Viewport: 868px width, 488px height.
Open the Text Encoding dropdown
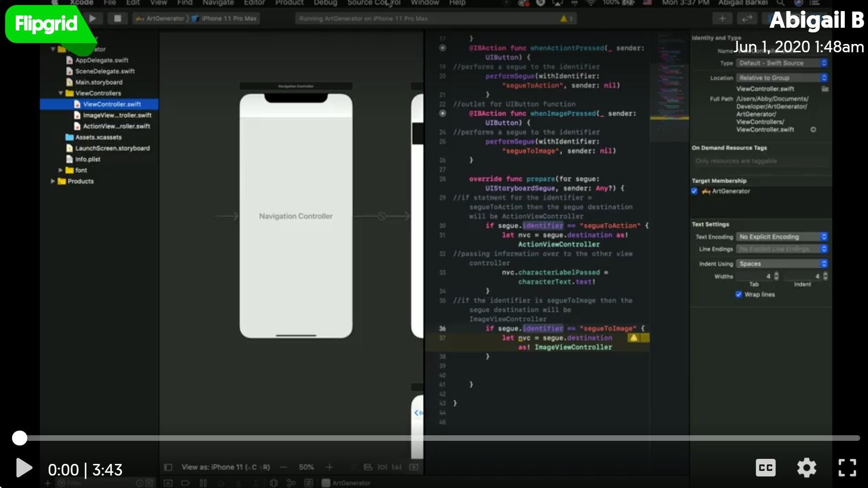[x=781, y=237]
